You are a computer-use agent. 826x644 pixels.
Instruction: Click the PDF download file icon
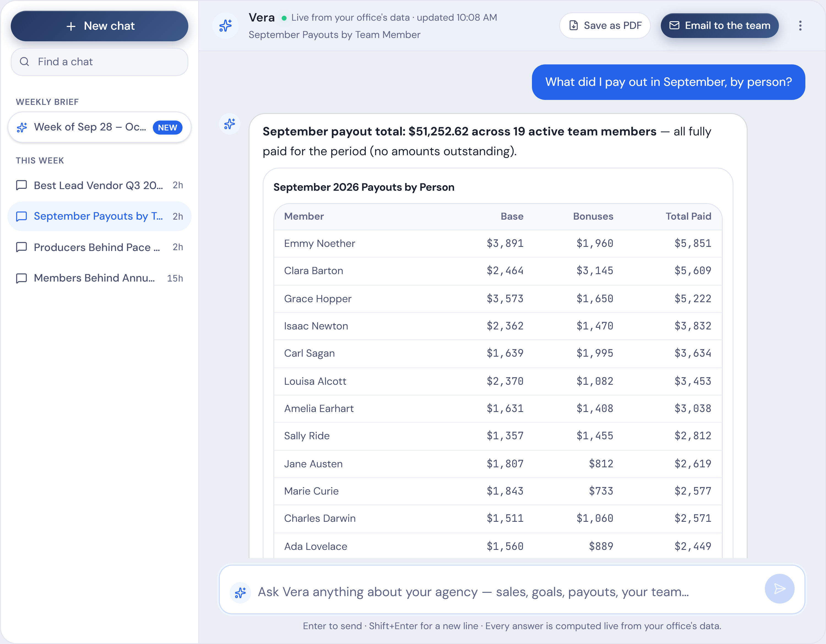[574, 26]
